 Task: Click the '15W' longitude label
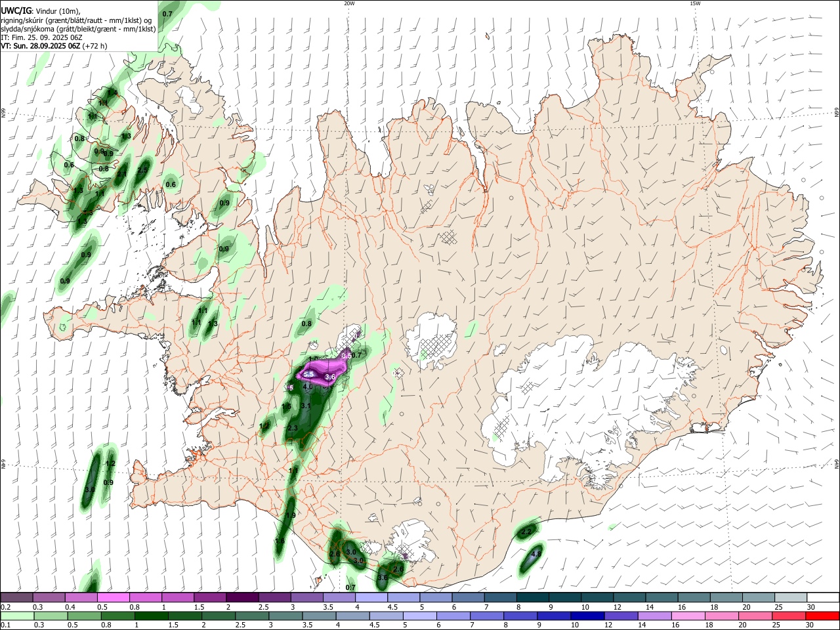coord(695,3)
